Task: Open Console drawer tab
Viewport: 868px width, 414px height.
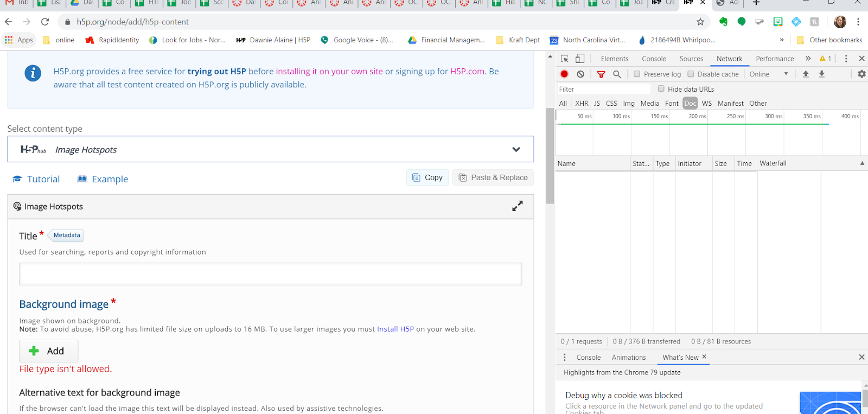Action: coord(589,357)
